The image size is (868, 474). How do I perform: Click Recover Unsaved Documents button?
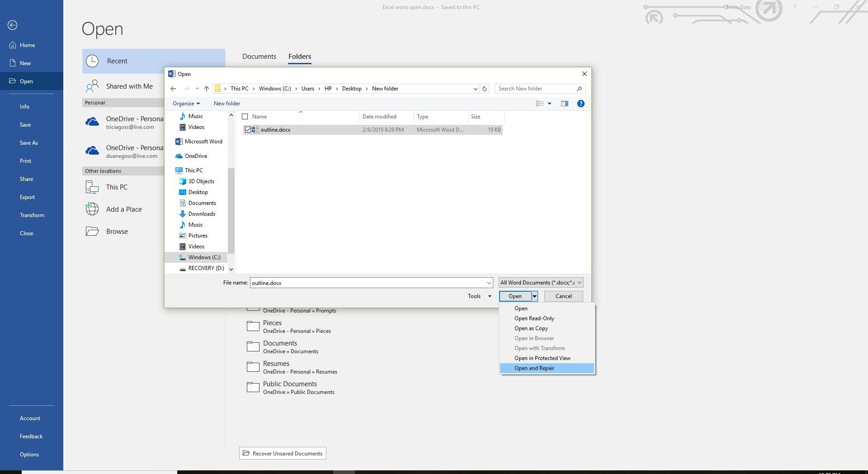click(x=283, y=453)
